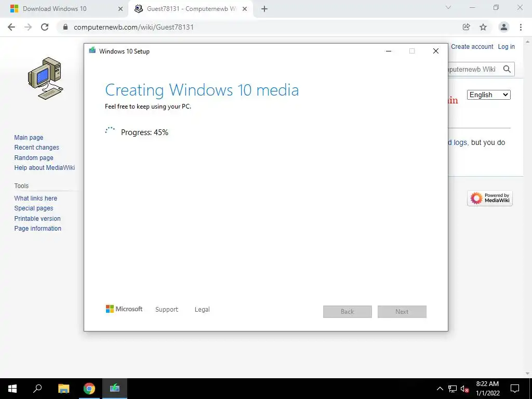Click Create account link
The image size is (532, 399).
click(472, 47)
